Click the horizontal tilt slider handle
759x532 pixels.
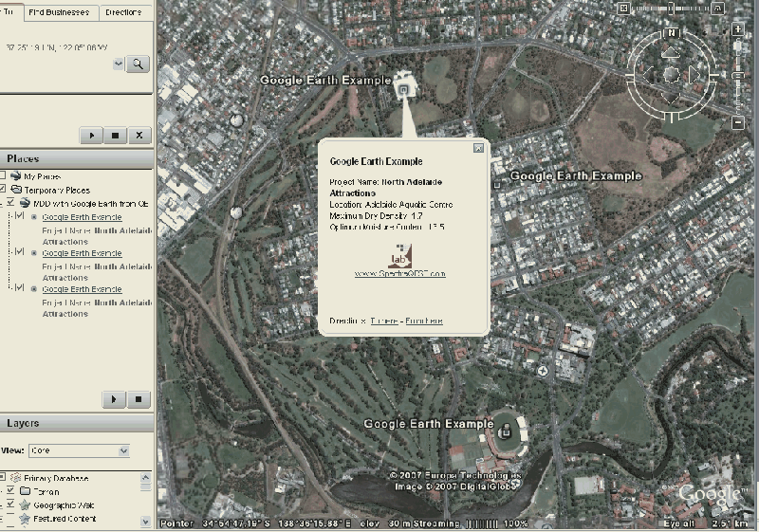(671, 9)
